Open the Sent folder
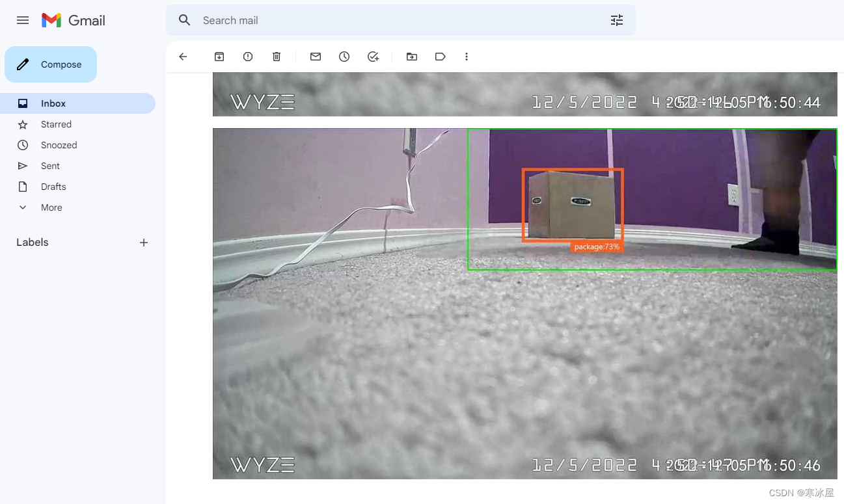 tap(78, 166)
